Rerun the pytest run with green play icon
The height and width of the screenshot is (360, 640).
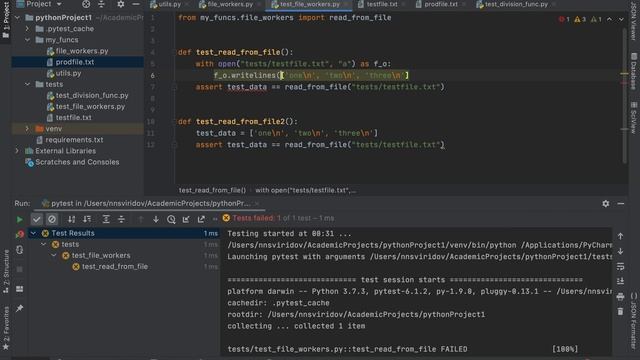click(x=19, y=219)
